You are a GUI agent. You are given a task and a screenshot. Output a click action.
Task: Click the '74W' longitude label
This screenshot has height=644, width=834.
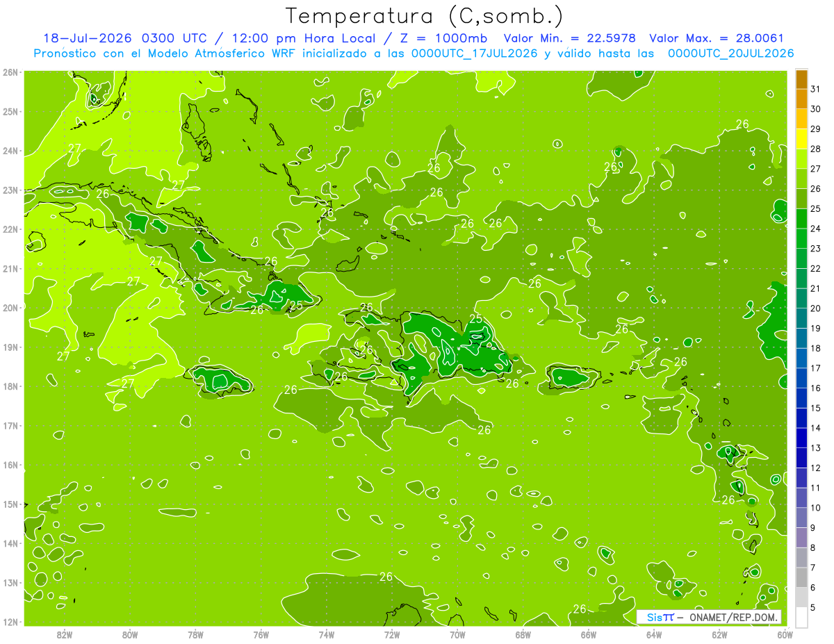[x=327, y=634]
